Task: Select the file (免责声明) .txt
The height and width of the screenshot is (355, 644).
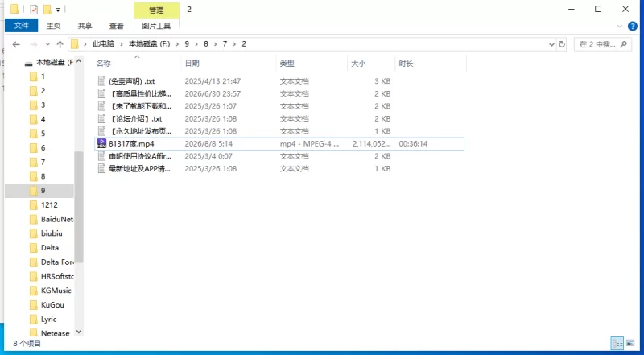Action: pyautogui.click(x=131, y=81)
